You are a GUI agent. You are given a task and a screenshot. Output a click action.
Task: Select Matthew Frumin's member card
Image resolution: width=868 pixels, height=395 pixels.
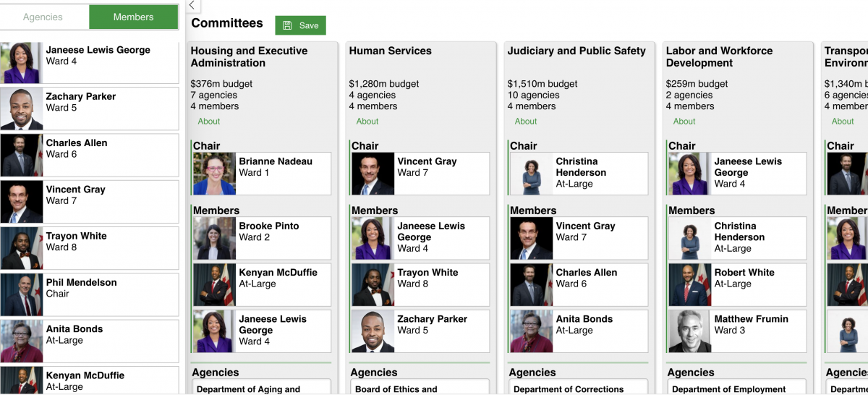coord(737,331)
